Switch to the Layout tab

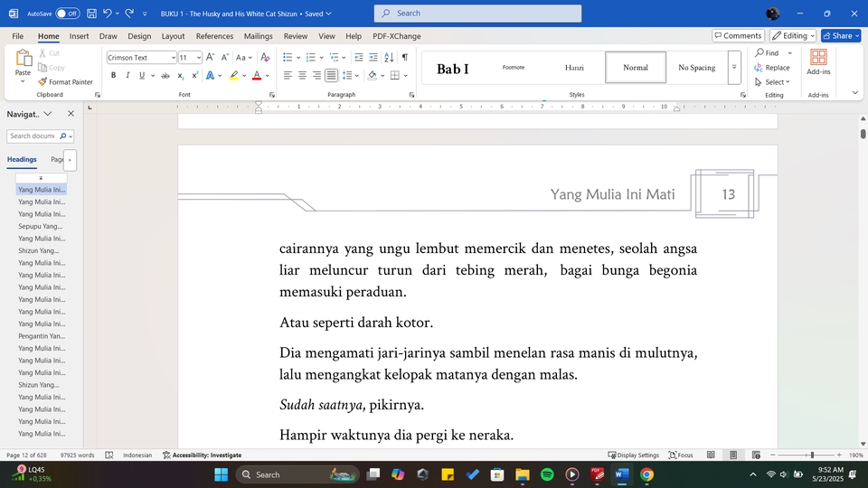pos(173,36)
